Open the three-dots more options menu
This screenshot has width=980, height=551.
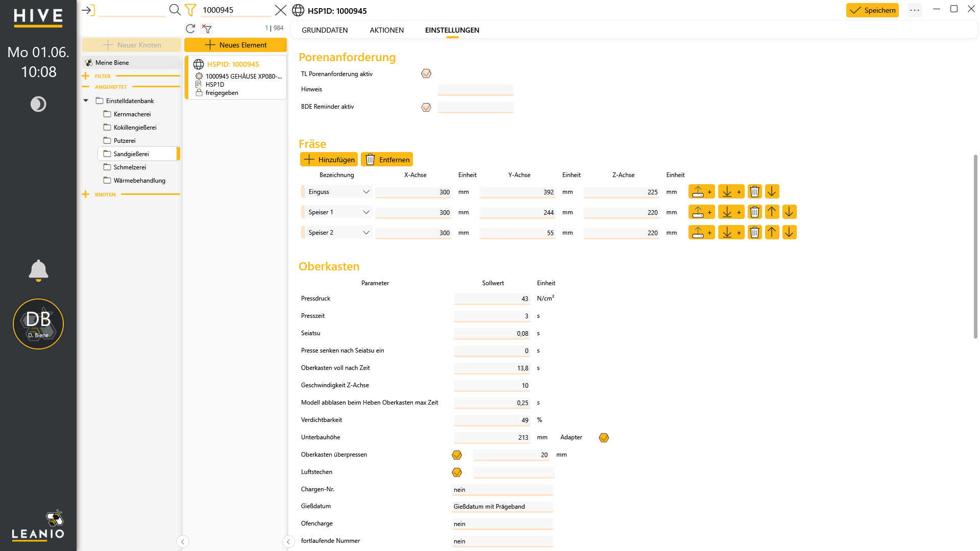point(915,10)
